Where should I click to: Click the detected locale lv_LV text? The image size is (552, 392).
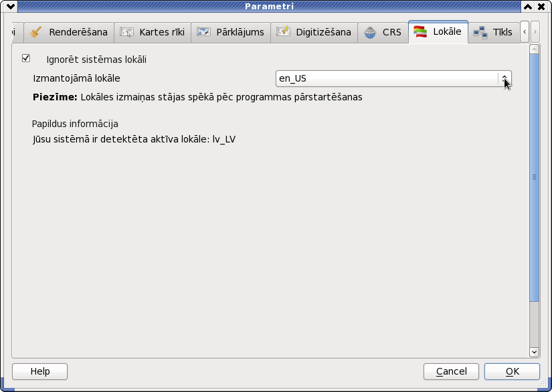click(134, 139)
